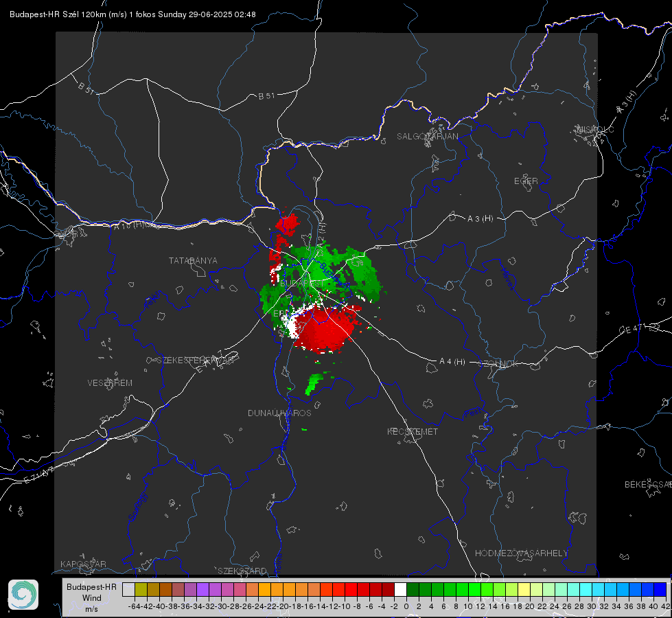Click the 'EGER' city label

click(x=526, y=181)
